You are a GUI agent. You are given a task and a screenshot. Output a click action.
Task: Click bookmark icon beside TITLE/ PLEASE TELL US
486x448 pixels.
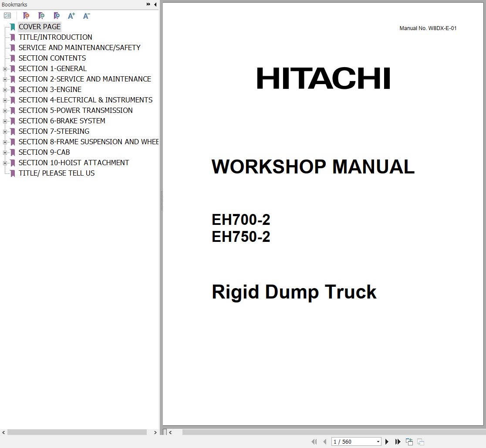tap(13, 173)
